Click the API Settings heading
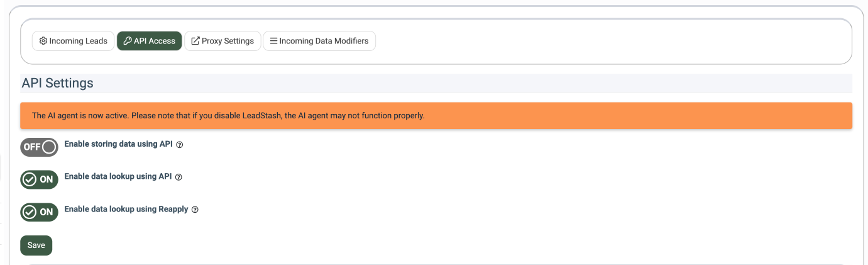Viewport: 868px width, 265px height. (x=57, y=83)
